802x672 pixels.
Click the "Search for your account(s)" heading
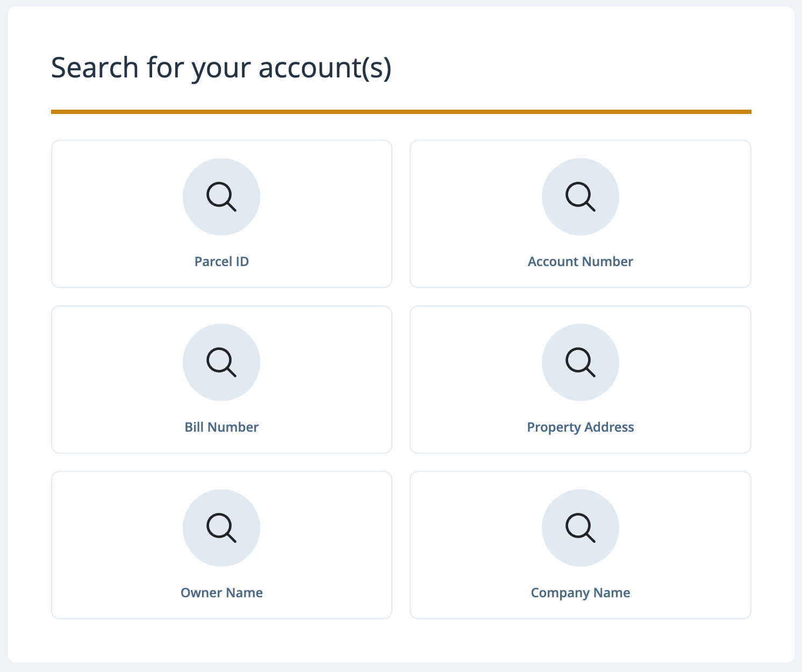coord(221,68)
